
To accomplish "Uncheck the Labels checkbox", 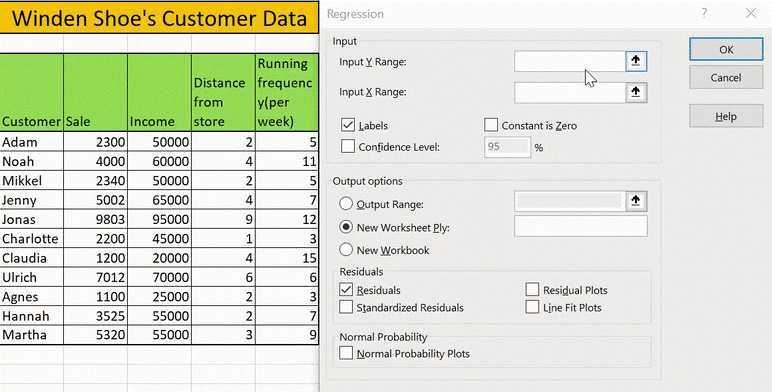I will point(348,125).
